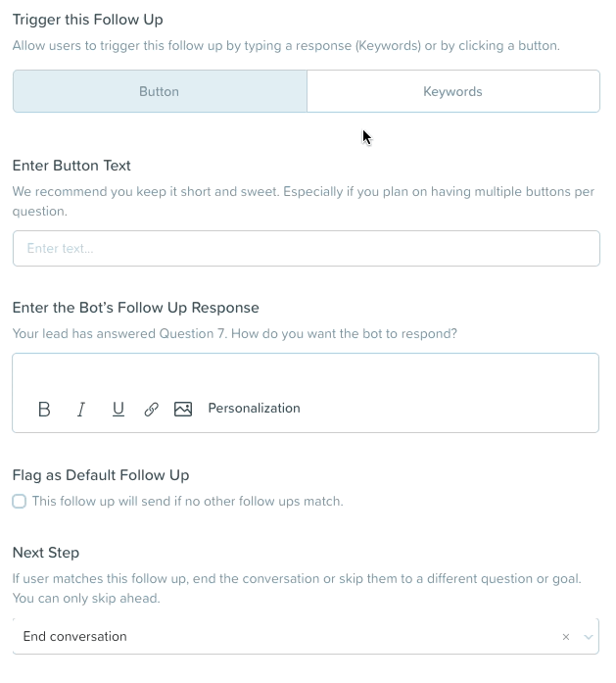The image size is (616, 683).
Task: Toggle underline in the response editor
Action: point(118,409)
